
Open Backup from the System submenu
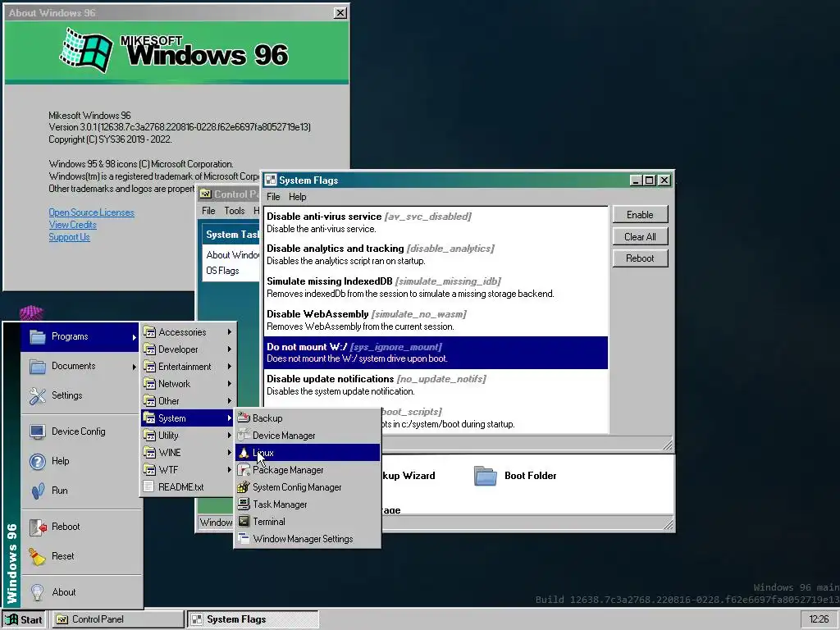(308, 418)
